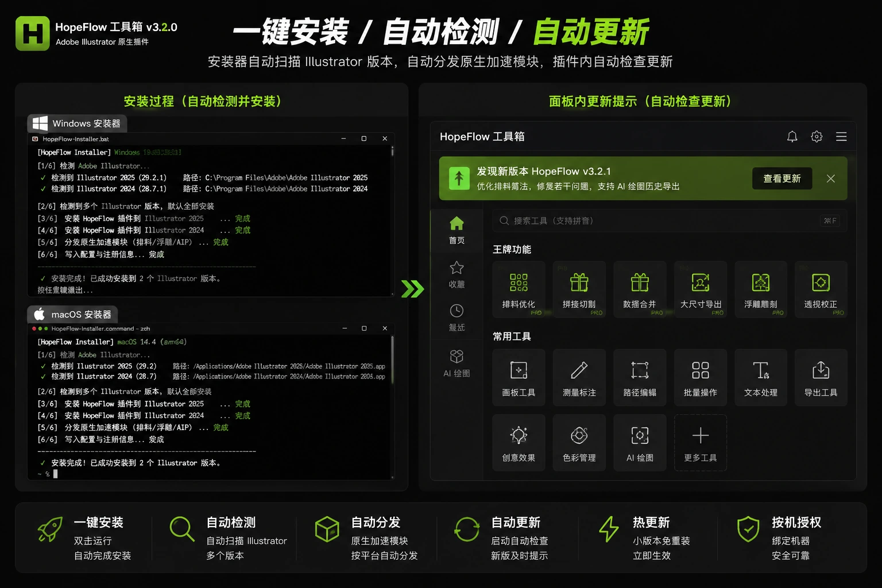Launch the 拼接切割 tool
882x588 pixels.
tap(579, 289)
